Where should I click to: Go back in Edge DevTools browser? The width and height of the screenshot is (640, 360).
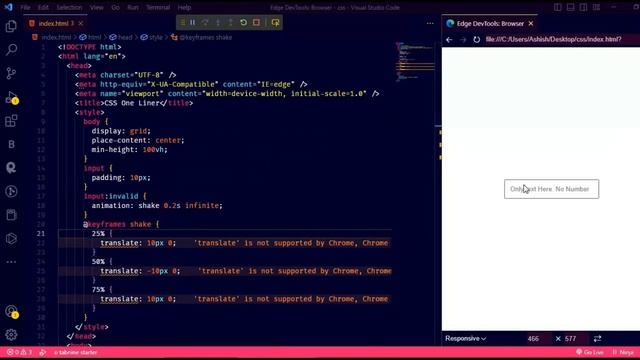point(449,40)
